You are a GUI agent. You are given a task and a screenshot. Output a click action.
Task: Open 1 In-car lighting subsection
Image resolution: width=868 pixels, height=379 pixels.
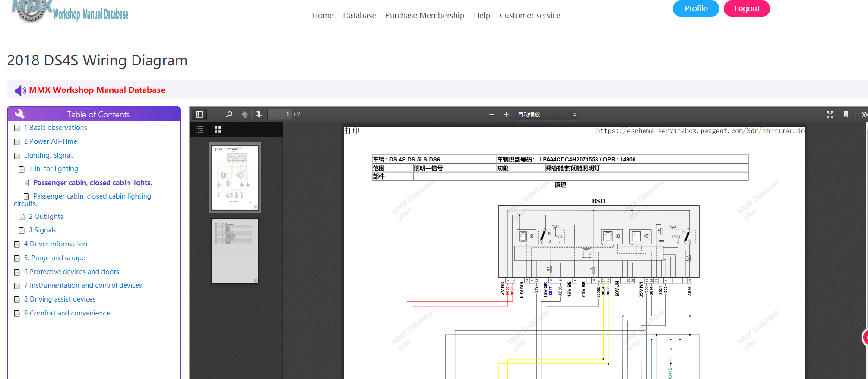[x=53, y=169]
